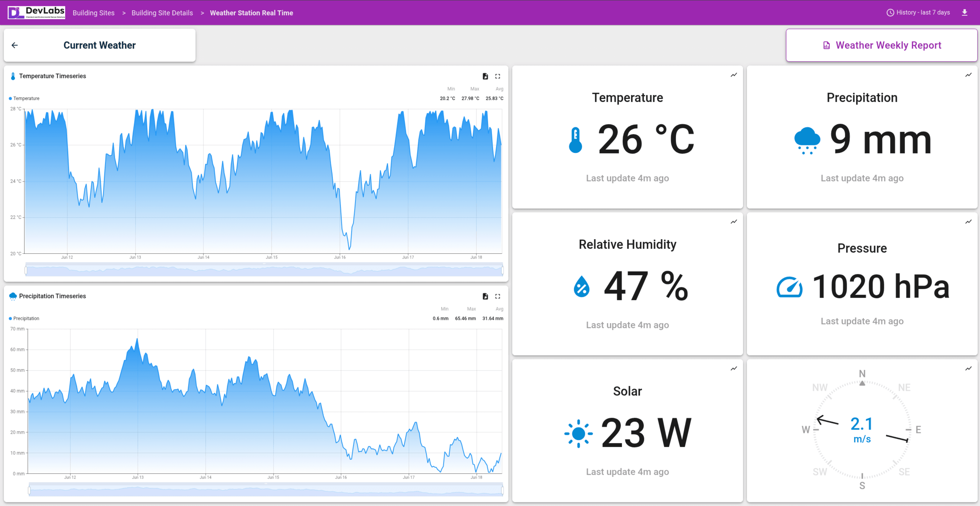Click rain cloud icon on Precipitation card
The height and width of the screenshot is (506, 980).
click(x=807, y=140)
